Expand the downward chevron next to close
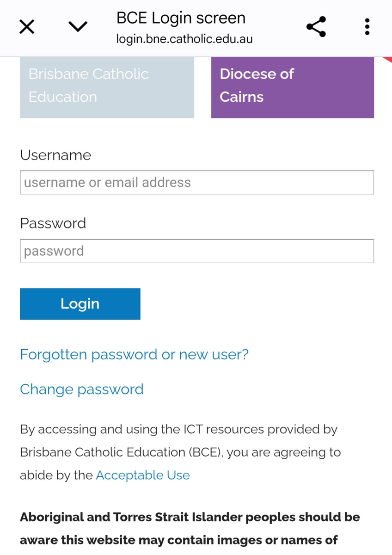 78,27
